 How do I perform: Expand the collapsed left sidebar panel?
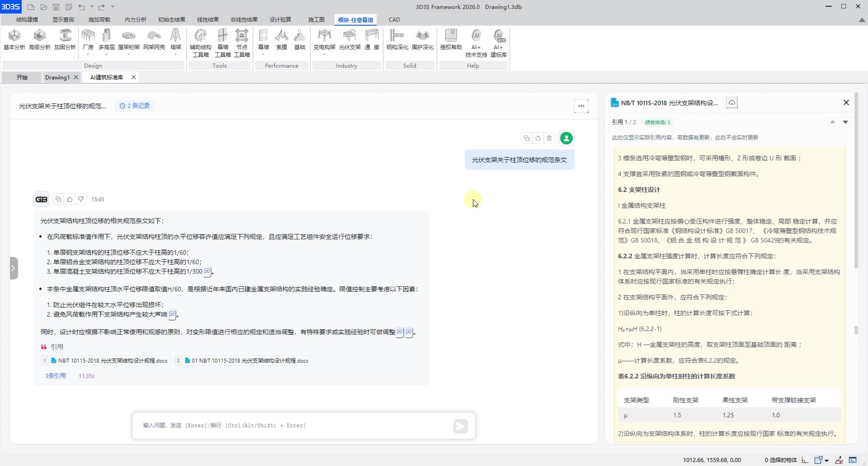tap(13, 268)
